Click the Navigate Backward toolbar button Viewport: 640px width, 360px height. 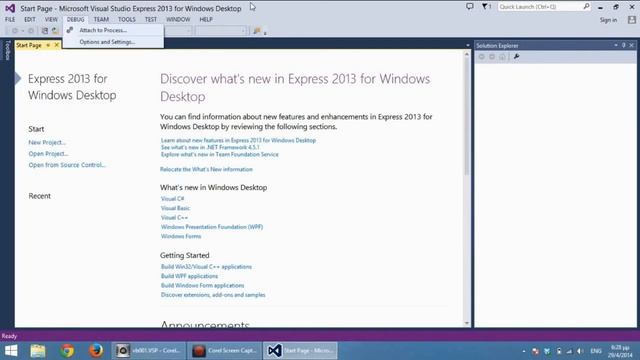coord(15,31)
